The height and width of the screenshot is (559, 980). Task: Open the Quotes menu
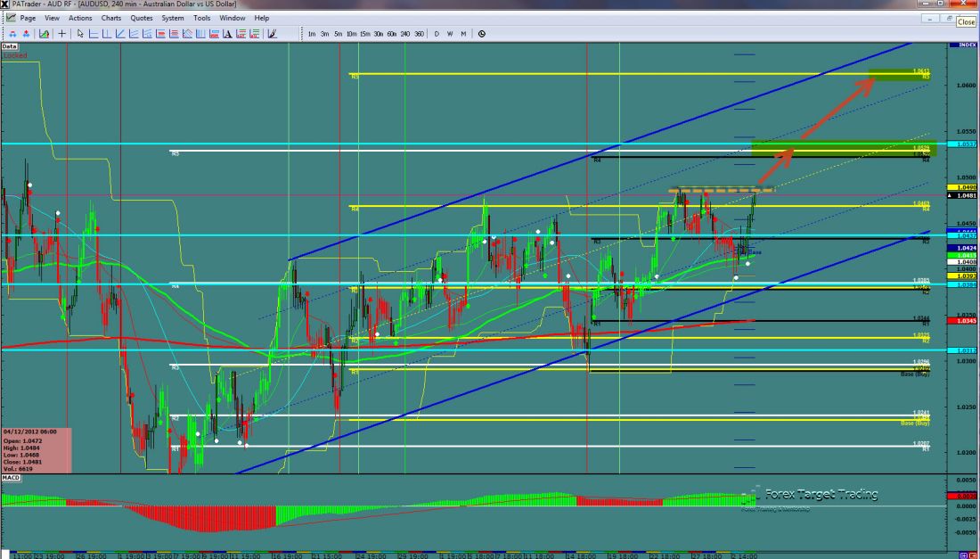[x=141, y=18]
